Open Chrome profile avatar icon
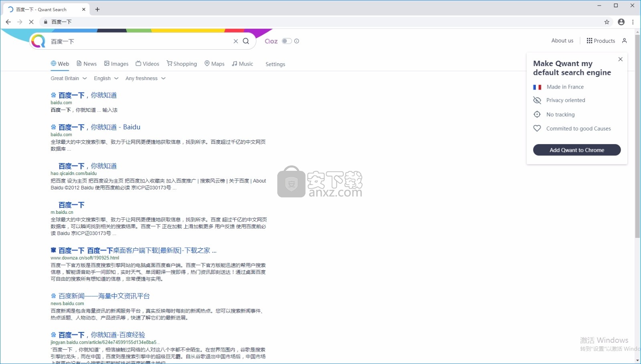The image size is (641, 364). [x=621, y=22]
